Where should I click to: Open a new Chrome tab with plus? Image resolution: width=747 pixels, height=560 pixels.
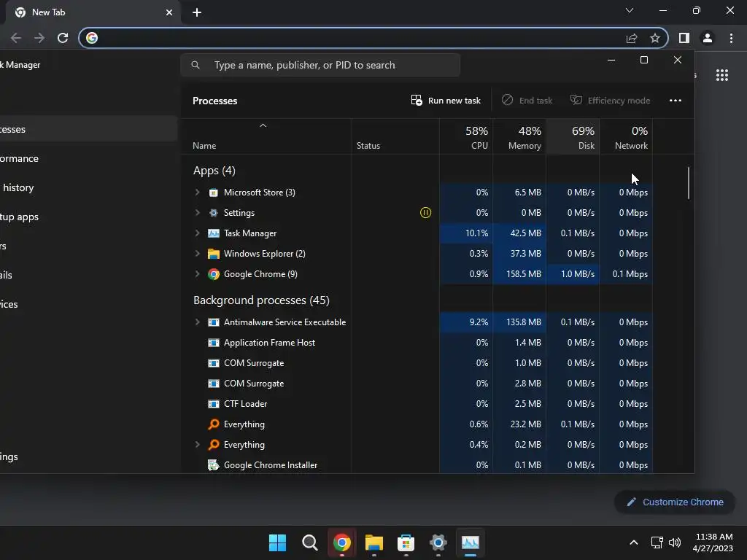[197, 12]
